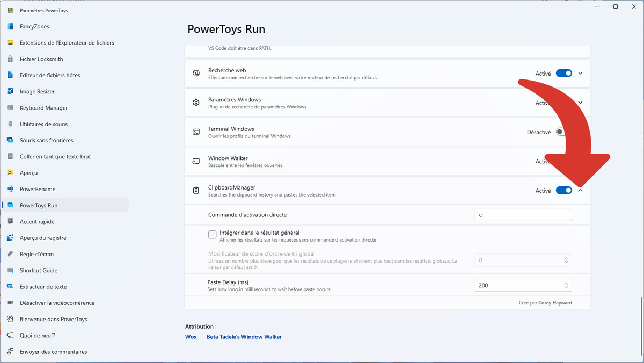Viewport: 644px width, 363px height.
Task: Click the Paramètres Windows plug-in row title
Action: coord(235,100)
